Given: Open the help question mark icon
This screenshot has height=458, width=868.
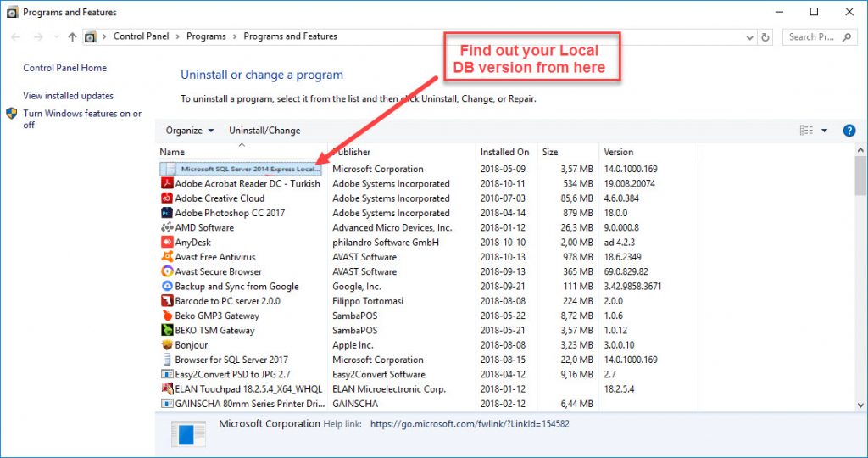Looking at the screenshot, I should pyautogui.click(x=849, y=131).
